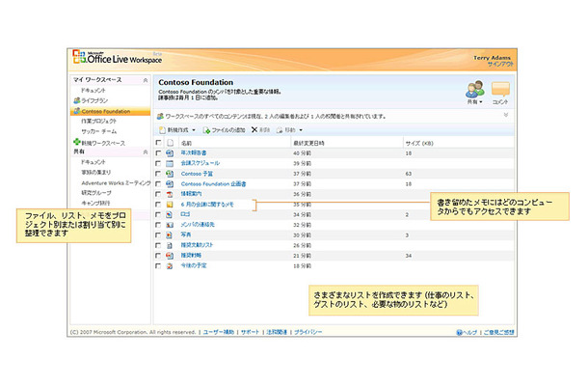Click the PowerPoint icon in the 21 分前 row

(x=170, y=256)
